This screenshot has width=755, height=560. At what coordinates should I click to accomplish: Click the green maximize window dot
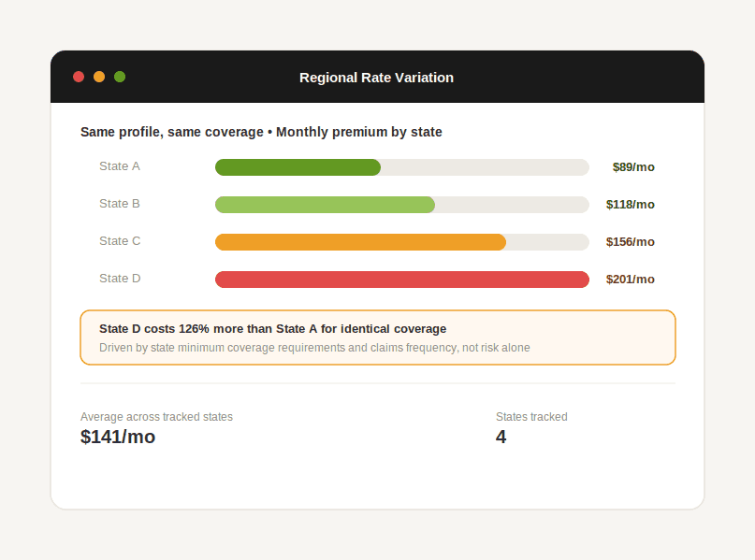point(120,77)
